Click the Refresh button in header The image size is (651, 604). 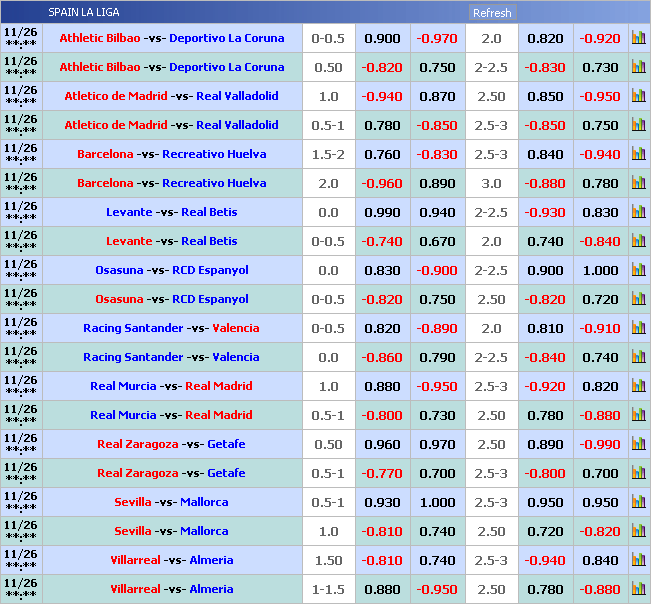[491, 13]
